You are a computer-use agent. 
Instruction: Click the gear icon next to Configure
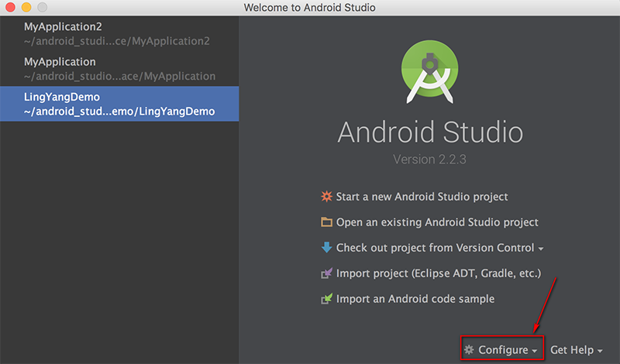[x=469, y=349]
